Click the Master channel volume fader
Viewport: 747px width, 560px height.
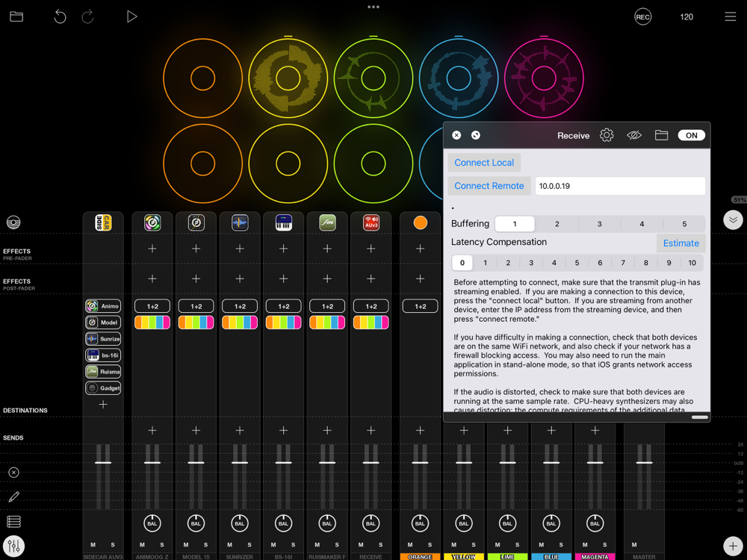click(x=644, y=462)
